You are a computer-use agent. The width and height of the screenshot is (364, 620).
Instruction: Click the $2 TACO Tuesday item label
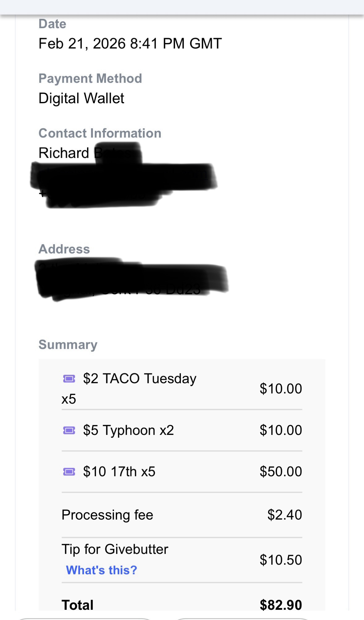pos(139,379)
